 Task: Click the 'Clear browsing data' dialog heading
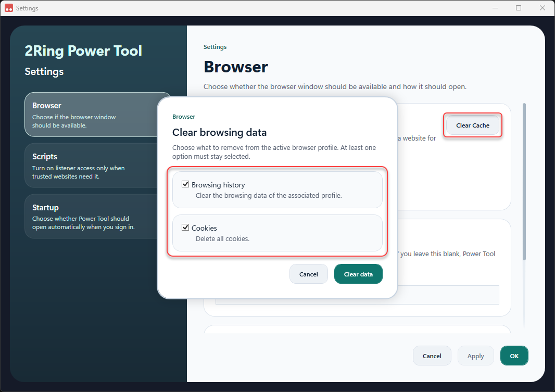(220, 132)
